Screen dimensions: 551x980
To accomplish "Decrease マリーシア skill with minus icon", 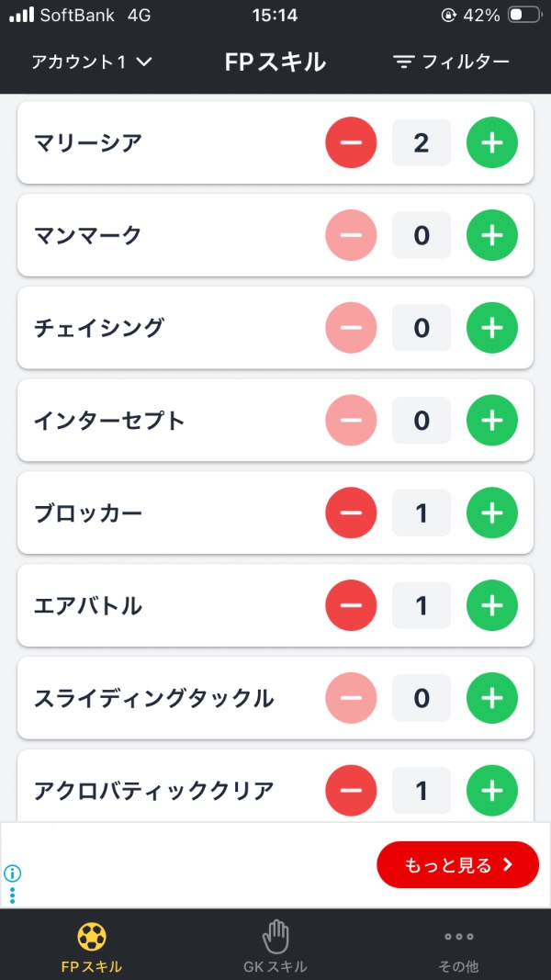I will pyautogui.click(x=351, y=142).
